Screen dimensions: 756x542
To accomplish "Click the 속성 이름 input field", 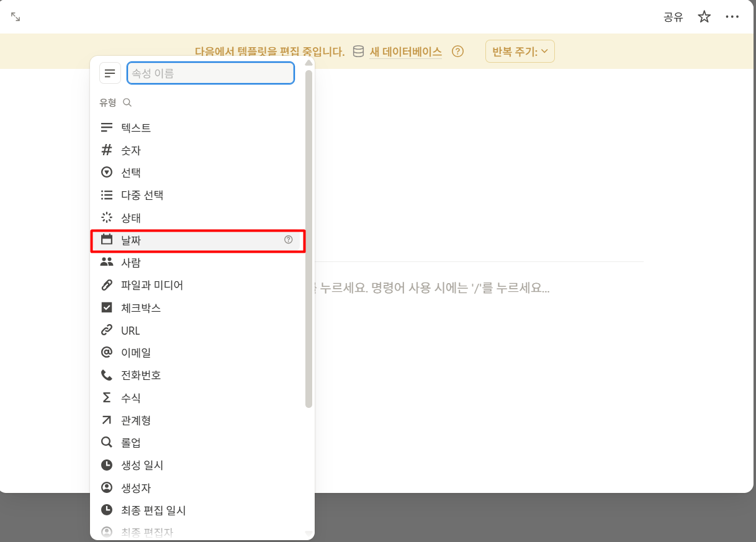I will pyautogui.click(x=210, y=73).
